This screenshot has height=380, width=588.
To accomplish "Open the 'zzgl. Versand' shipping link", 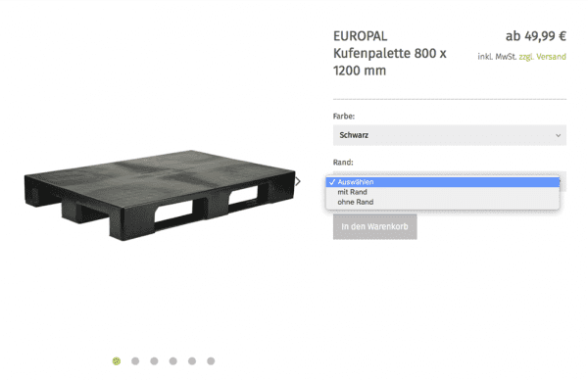I will [543, 57].
